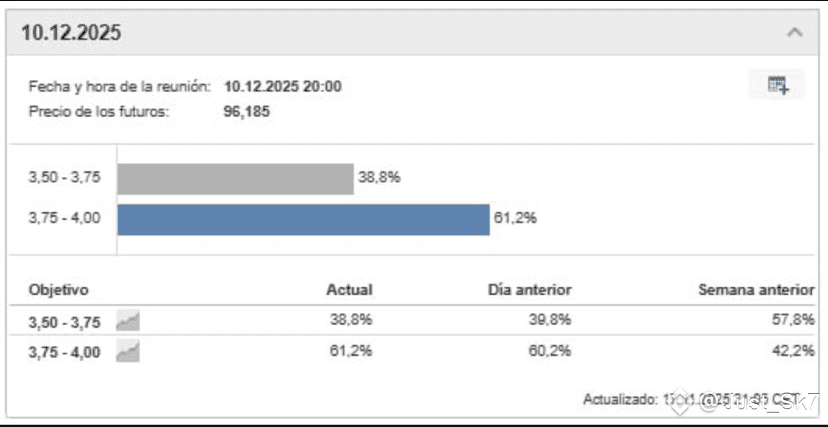Open chart icon for 3,50 - 3,75 row
Viewport: 828px width, 427px height.
(128, 321)
